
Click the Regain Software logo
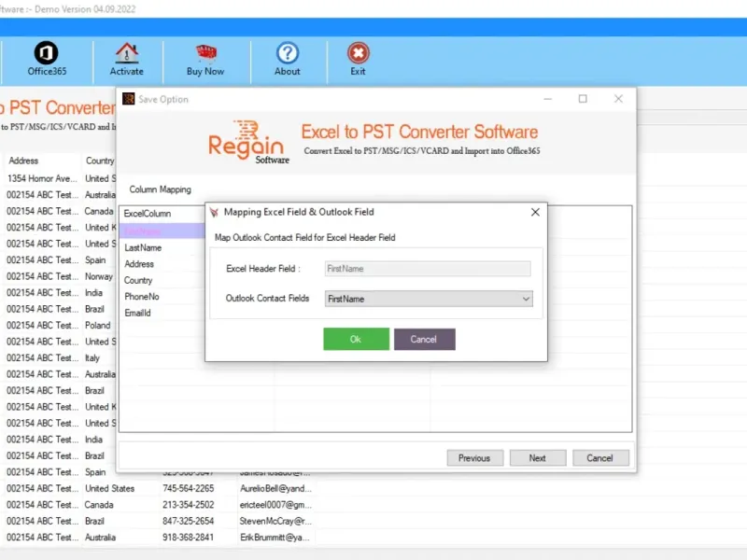248,142
